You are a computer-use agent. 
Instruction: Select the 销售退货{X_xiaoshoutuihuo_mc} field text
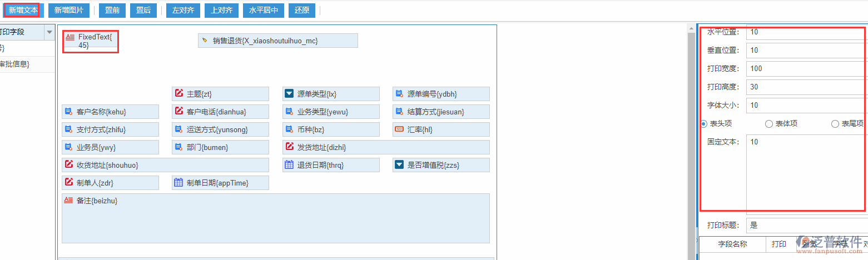(x=265, y=41)
